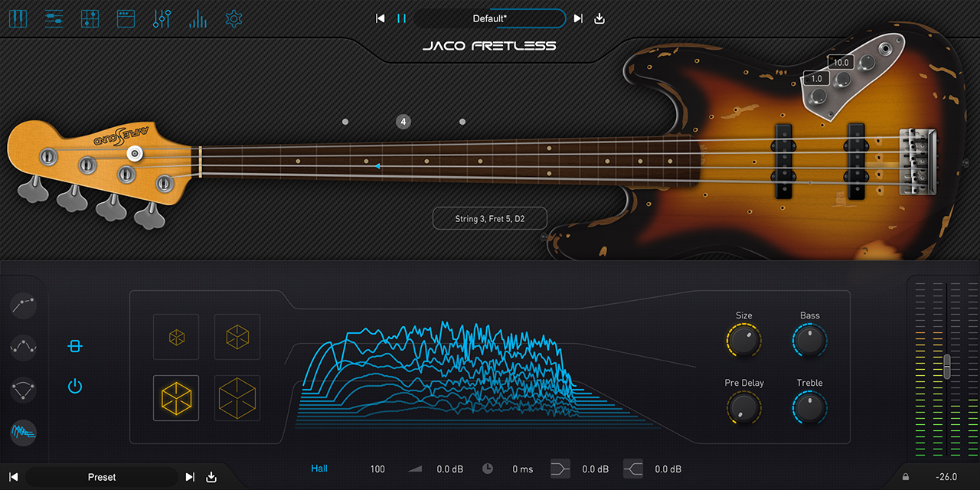
Task: Select the largest room cube option
Action: (x=237, y=398)
